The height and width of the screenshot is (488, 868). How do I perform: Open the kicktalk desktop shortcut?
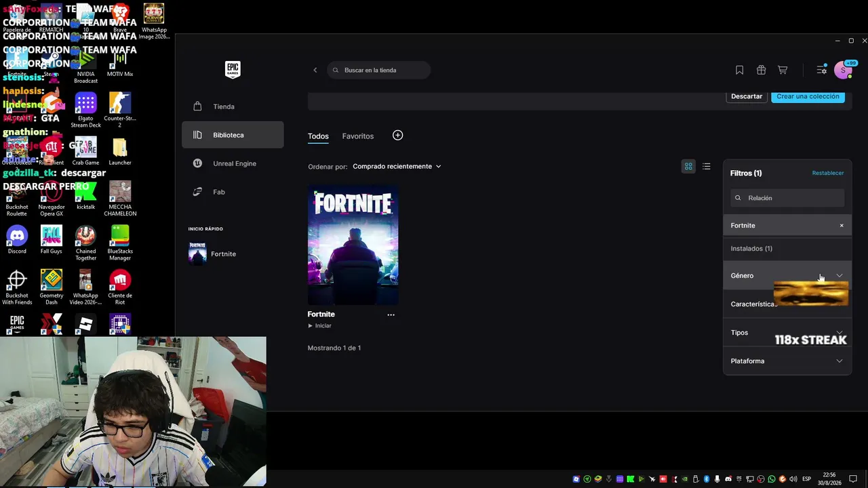[x=85, y=196]
